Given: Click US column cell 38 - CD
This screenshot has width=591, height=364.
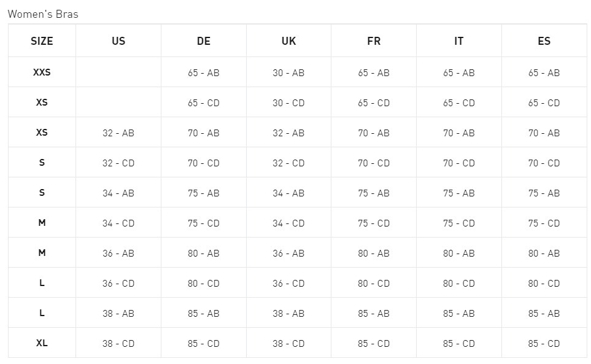Looking at the screenshot, I should [x=118, y=343].
